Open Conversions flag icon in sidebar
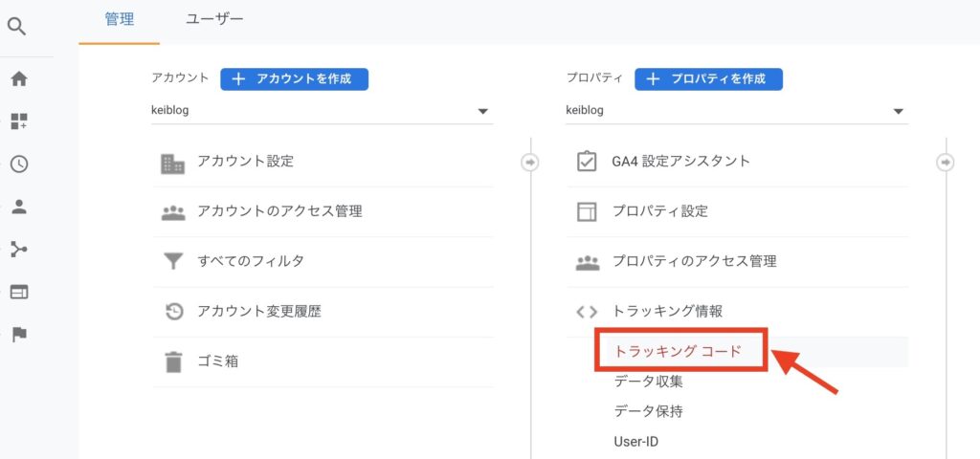This screenshot has width=980, height=459. pos(19,335)
